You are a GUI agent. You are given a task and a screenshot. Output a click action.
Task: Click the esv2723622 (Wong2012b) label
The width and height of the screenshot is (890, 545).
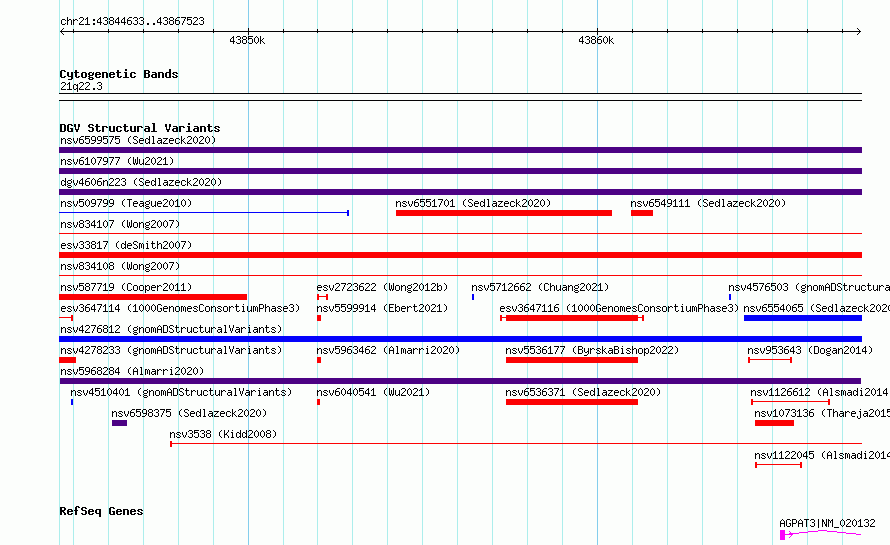(x=382, y=287)
